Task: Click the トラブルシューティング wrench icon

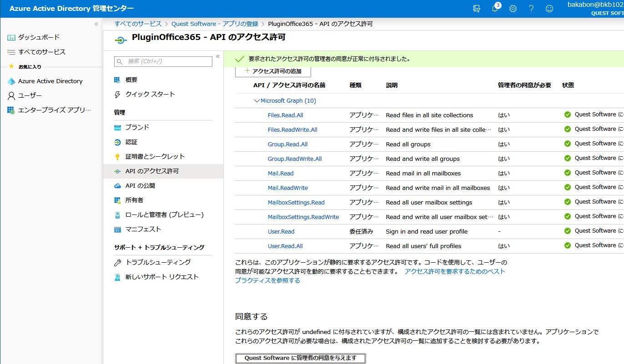Action: (x=117, y=262)
